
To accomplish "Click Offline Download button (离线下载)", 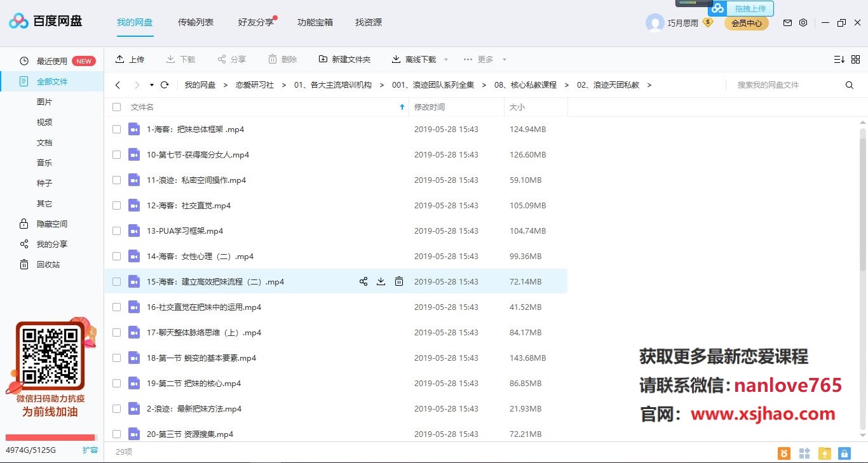I will point(414,60).
